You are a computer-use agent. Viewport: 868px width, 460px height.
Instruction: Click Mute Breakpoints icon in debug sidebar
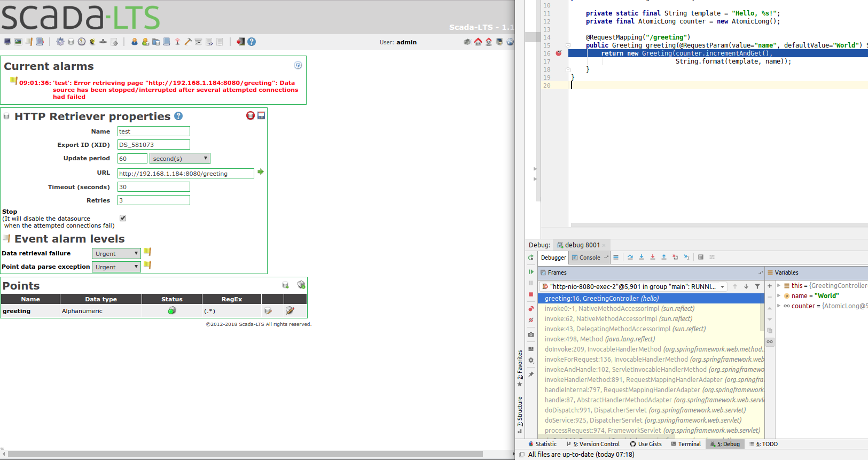(x=531, y=320)
